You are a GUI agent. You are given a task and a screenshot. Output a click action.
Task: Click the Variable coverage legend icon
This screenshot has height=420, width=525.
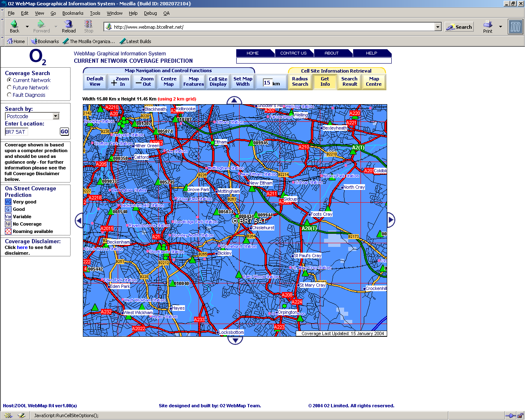click(8, 217)
